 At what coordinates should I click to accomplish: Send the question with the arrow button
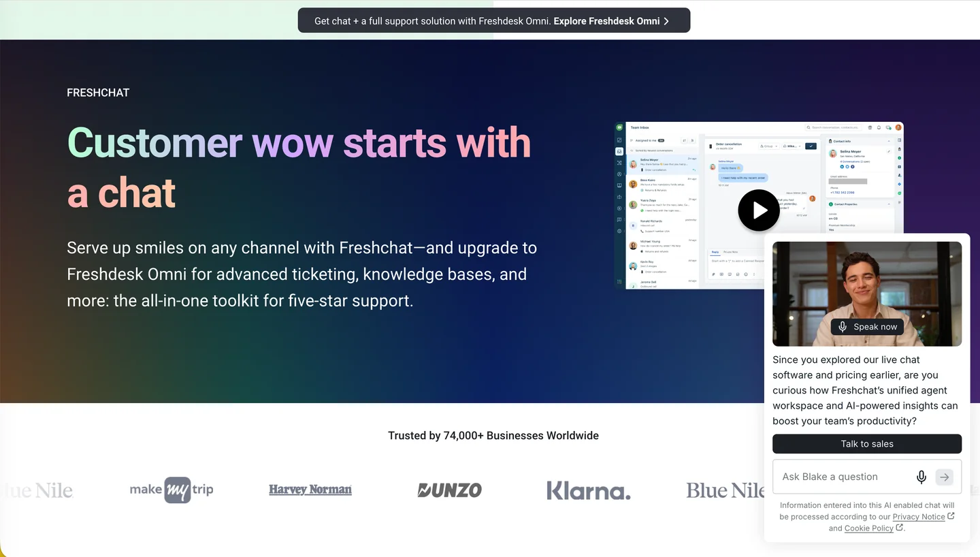[x=945, y=477]
